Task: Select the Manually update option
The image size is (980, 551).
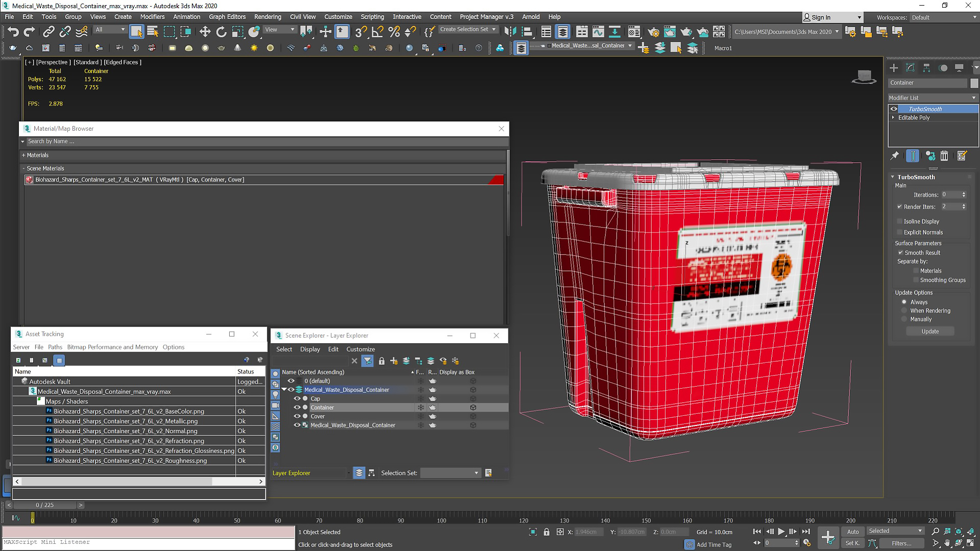Action: (904, 319)
